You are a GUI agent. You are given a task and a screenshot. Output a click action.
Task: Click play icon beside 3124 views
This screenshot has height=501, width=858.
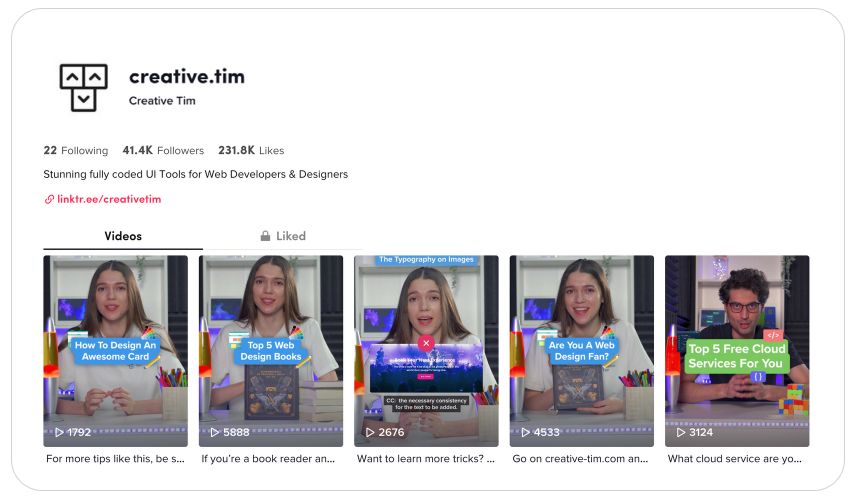pyautogui.click(x=681, y=432)
